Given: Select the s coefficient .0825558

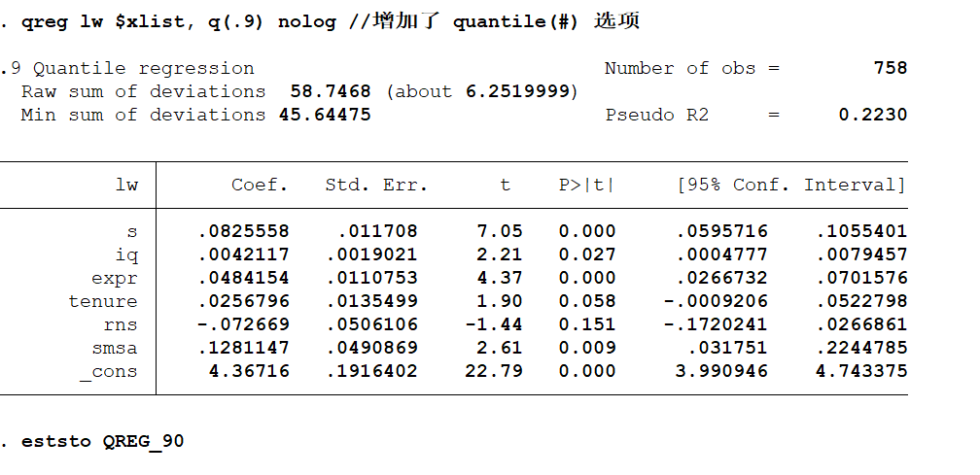Looking at the screenshot, I should (x=244, y=231).
